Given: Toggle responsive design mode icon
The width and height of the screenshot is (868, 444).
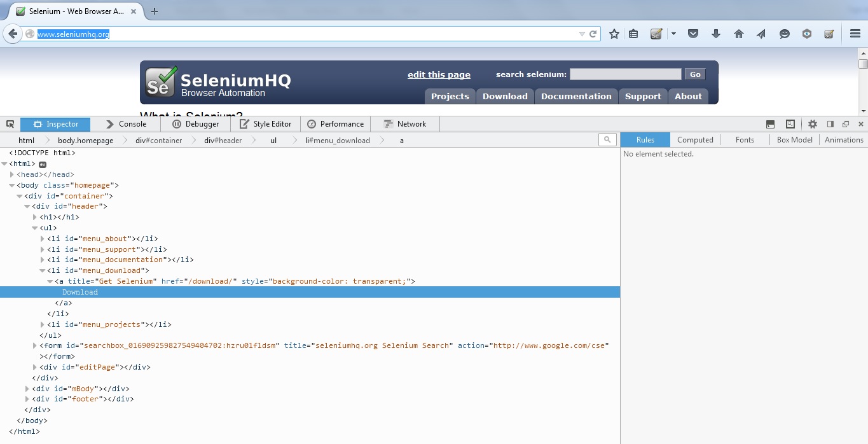Looking at the screenshot, I should point(790,124).
